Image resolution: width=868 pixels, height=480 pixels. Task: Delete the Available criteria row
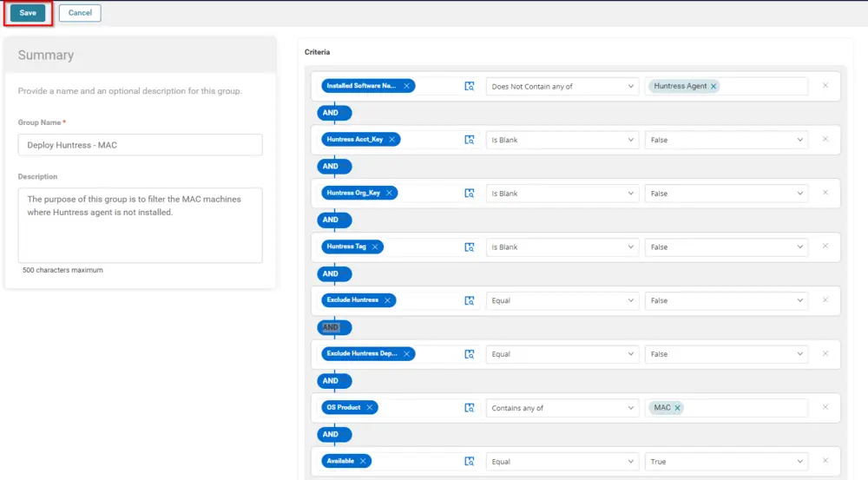[825, 461]
